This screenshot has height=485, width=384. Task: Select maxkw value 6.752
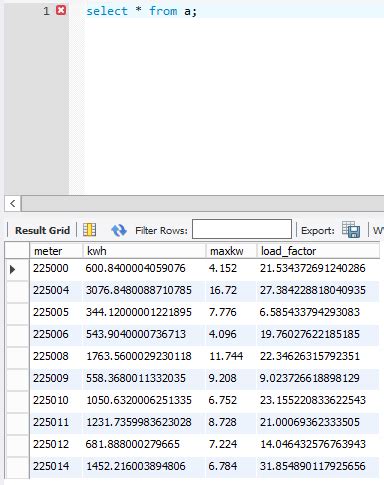(x=231, y=400)
